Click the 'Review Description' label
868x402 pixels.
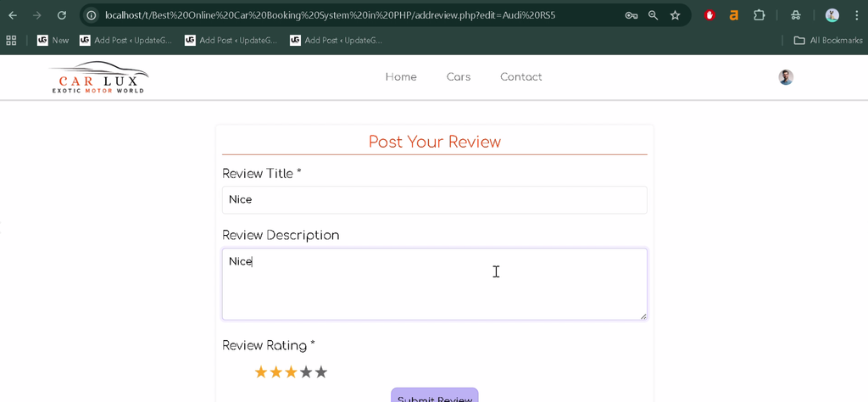(281, 235)
